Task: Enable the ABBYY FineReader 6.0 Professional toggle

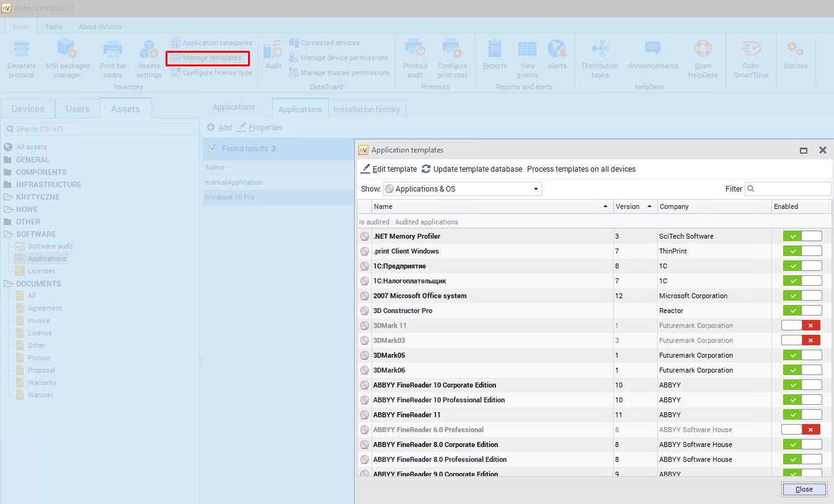Action: 801,430
